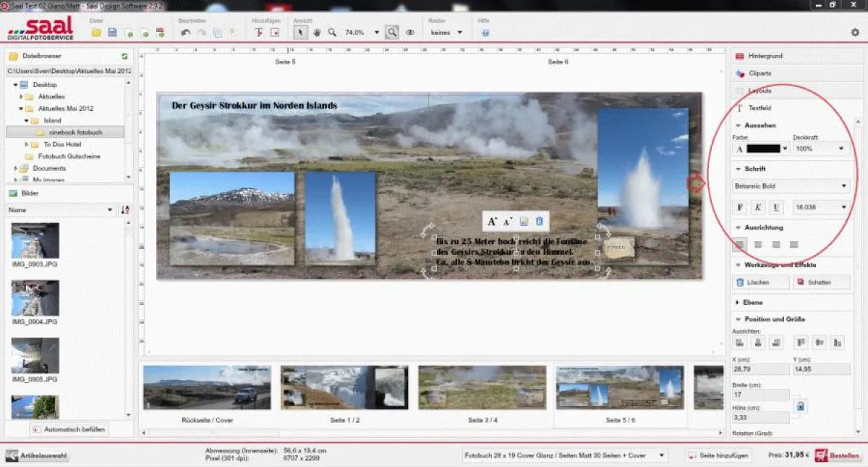This screenshot has width=868, height=467.
Task: Delete the text field using the trash icon
Action: [540, 221]
